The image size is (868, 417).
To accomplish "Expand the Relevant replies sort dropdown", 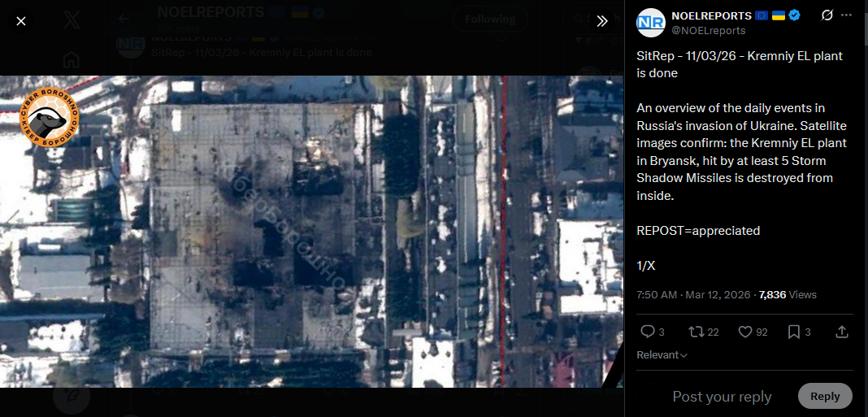I will click(662, 355).
